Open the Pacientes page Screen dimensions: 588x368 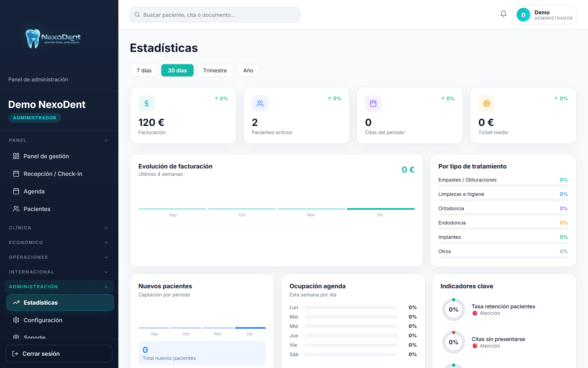pyautogui.click(x=60, y=209)
